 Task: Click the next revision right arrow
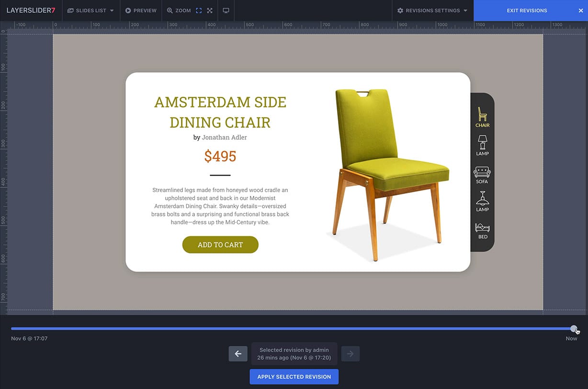(x=350, y=354)
